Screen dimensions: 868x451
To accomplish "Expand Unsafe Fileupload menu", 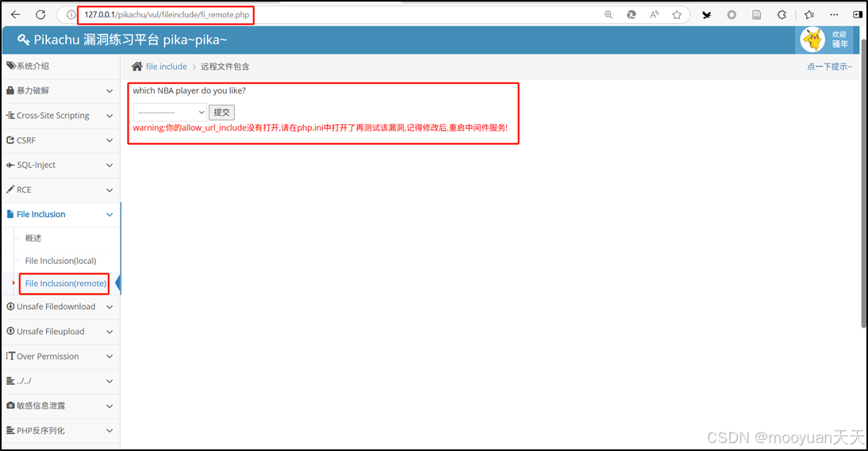I will click(61, 331).
